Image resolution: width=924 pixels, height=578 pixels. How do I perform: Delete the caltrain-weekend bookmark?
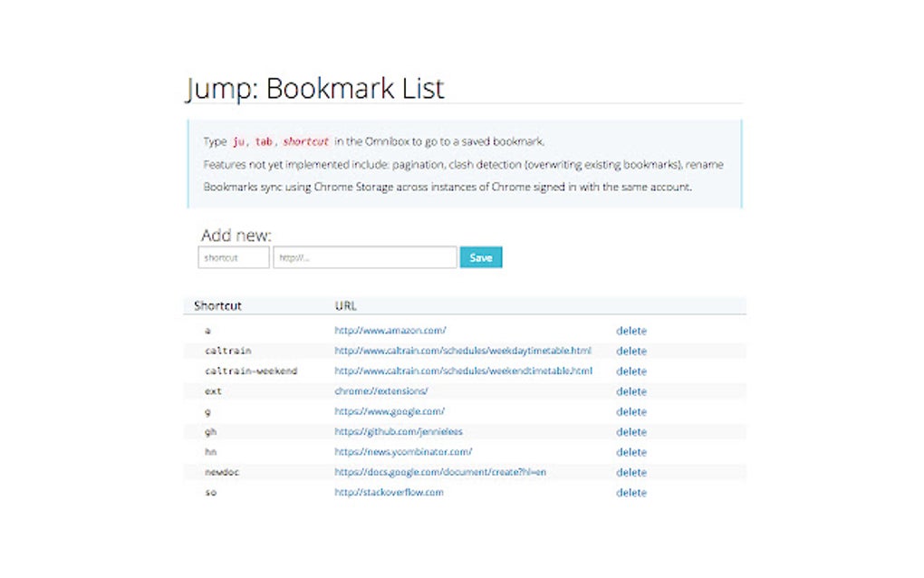(x=631, y=371)
